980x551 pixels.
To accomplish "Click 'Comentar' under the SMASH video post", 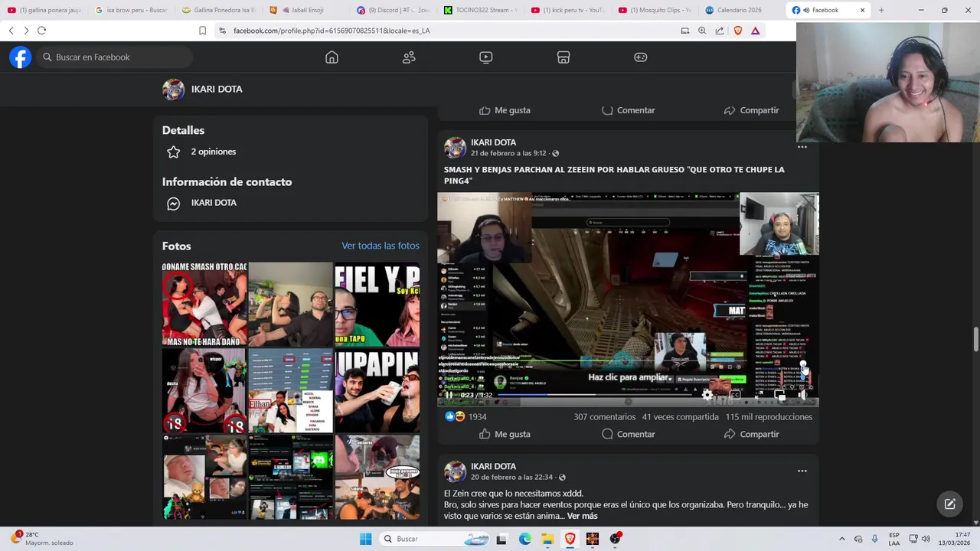I will coord(628,434).
